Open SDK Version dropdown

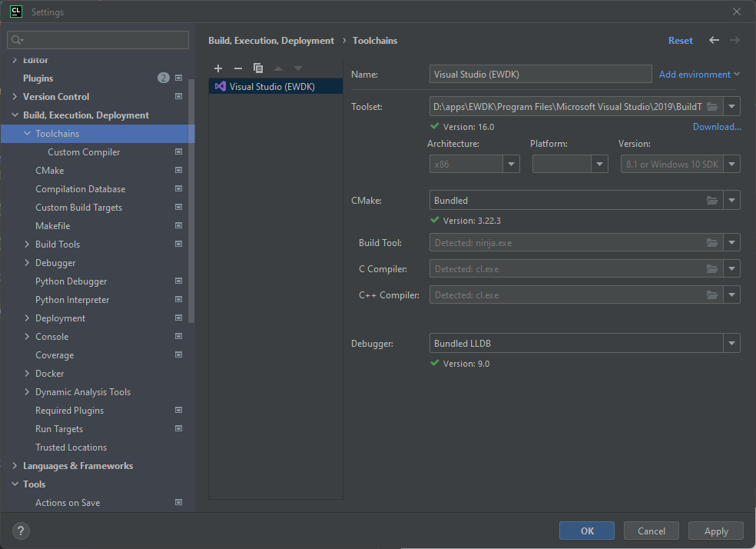pyautogui.click(x=732, y=164)
